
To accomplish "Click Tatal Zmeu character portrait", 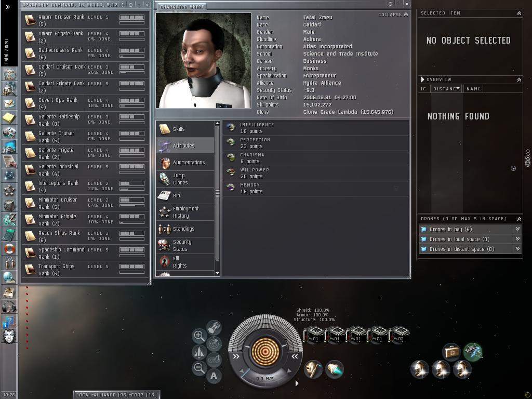I will point(203,61).
